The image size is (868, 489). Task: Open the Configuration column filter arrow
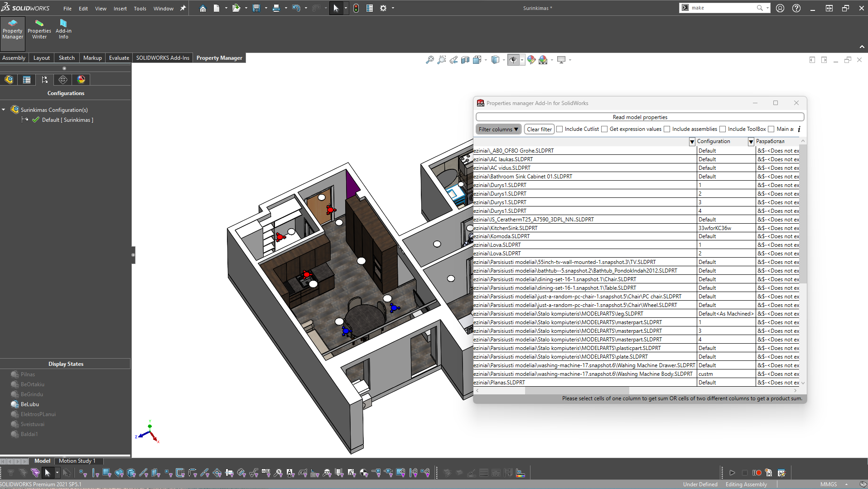[692, 141]
